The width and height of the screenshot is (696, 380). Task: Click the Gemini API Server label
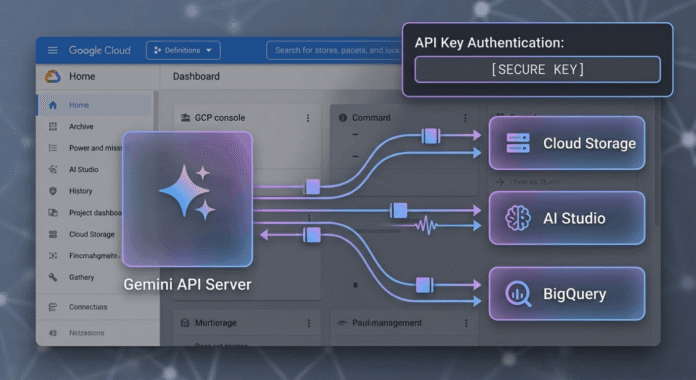click(x=187, y=285)
